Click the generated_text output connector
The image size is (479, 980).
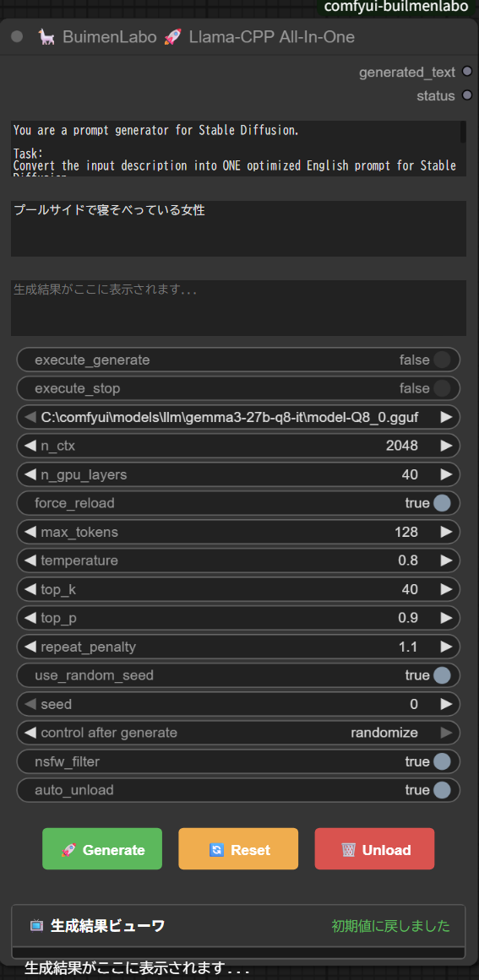pos(466,72)
